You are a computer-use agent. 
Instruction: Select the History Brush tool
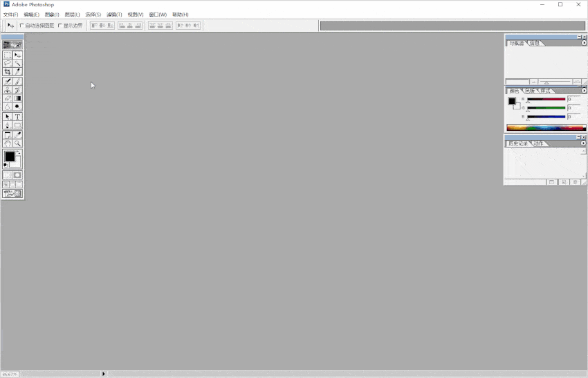[17, 90]
